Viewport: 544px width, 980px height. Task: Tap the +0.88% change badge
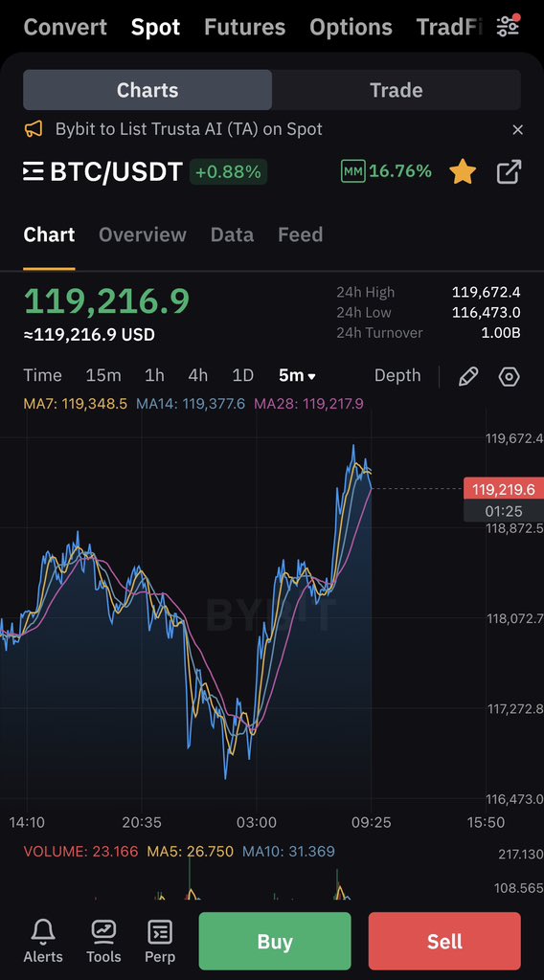tap(228, 171)
